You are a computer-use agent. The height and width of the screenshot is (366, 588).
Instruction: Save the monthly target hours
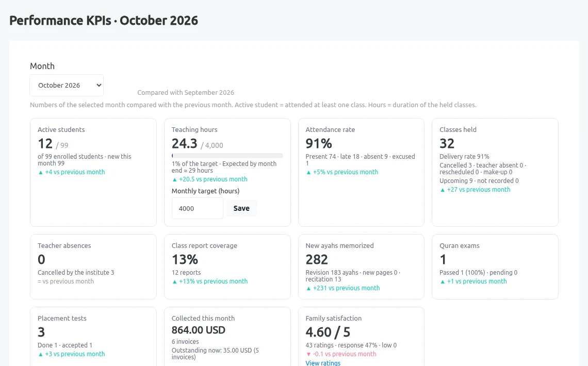[241, 208]
